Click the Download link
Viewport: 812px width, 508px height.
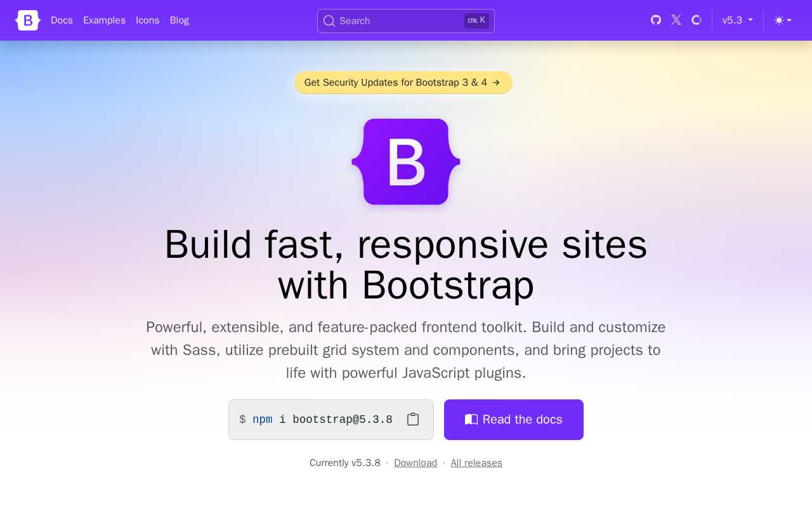tap(416, 463)
